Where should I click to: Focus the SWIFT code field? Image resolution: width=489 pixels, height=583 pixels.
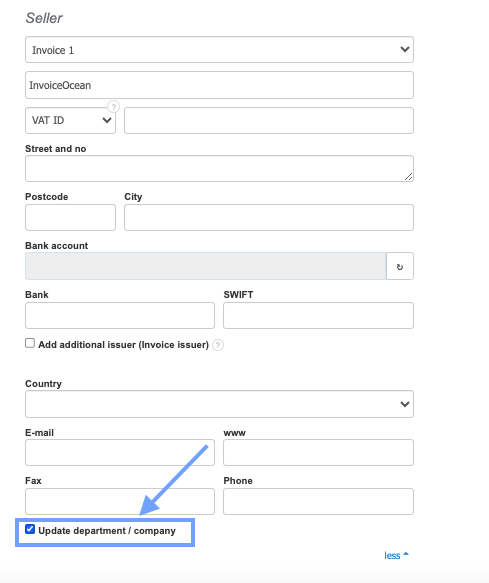pos(318,315)
